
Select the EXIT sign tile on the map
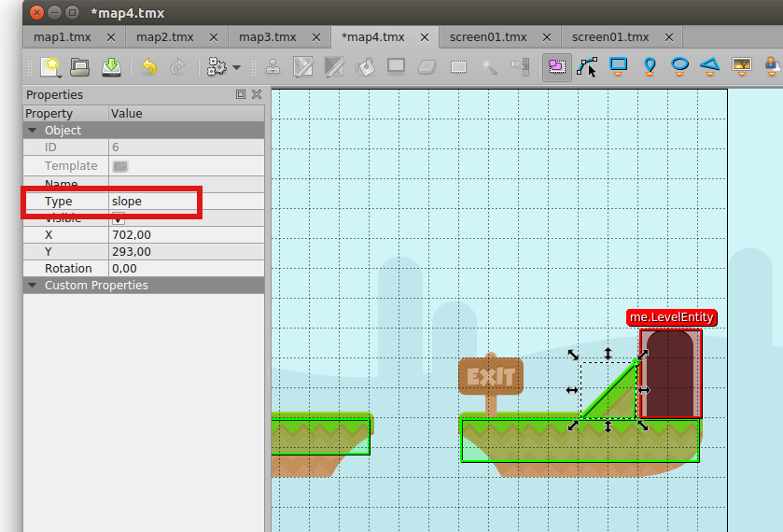(491, 384)
